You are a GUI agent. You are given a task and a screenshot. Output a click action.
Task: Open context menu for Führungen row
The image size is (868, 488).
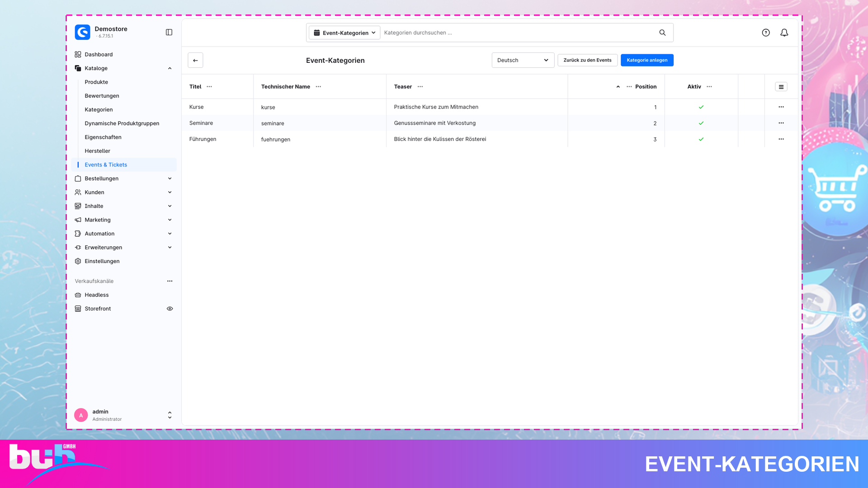[x=781, y=139]
